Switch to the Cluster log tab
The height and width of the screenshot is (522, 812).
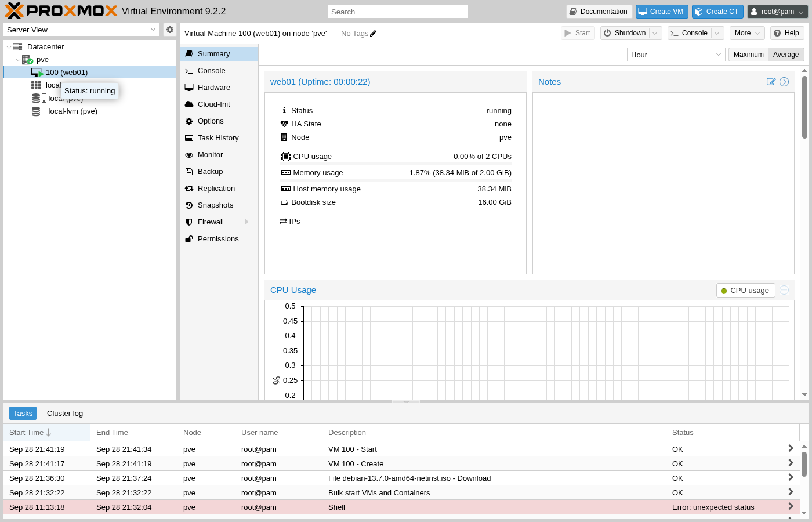pyautogui.click(x=65, y=413)
